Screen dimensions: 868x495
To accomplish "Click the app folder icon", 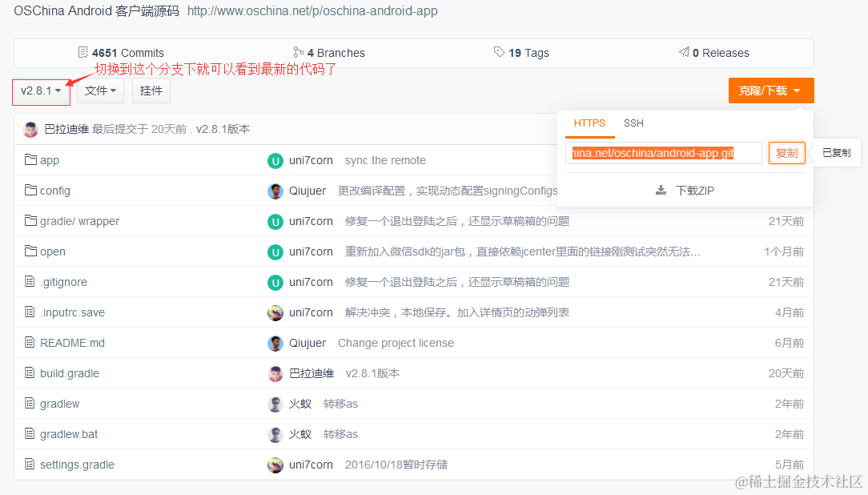I will (x=31, y=160).
